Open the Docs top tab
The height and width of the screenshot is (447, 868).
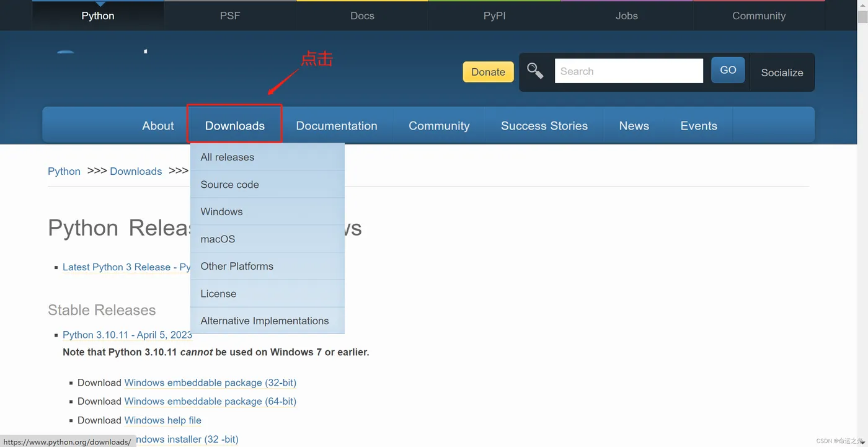(x=362, y=15)
